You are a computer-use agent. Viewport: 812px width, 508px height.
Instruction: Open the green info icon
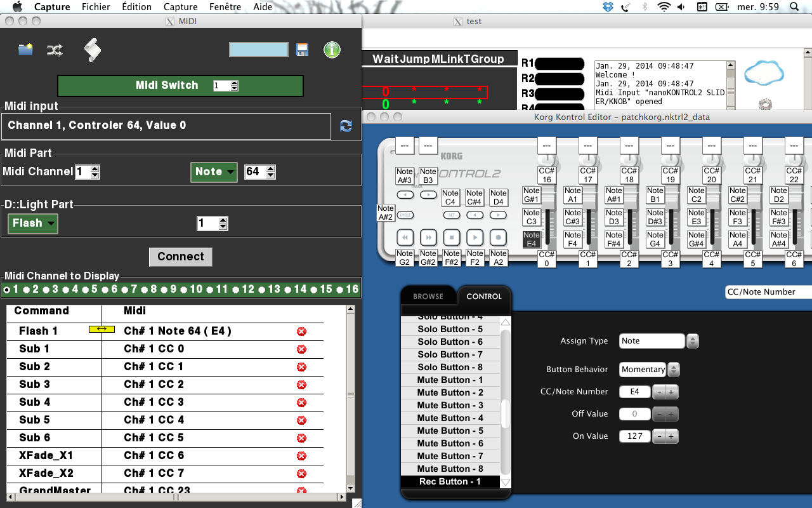point(332,50)
